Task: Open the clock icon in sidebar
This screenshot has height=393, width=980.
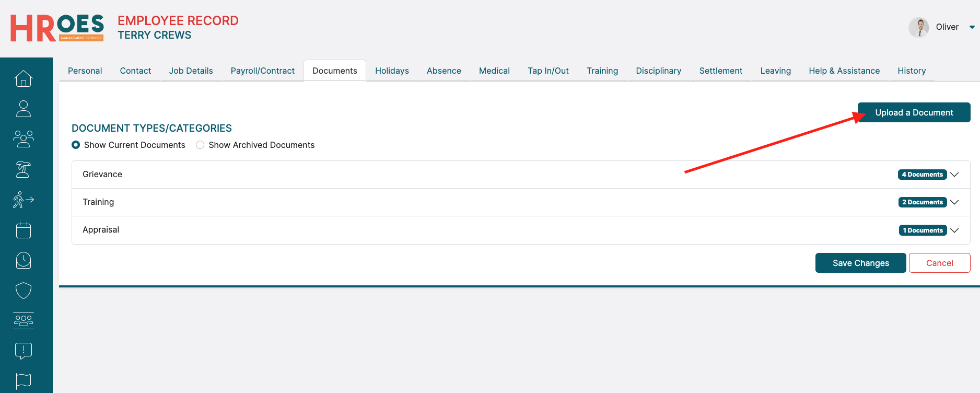Action: 24,260
